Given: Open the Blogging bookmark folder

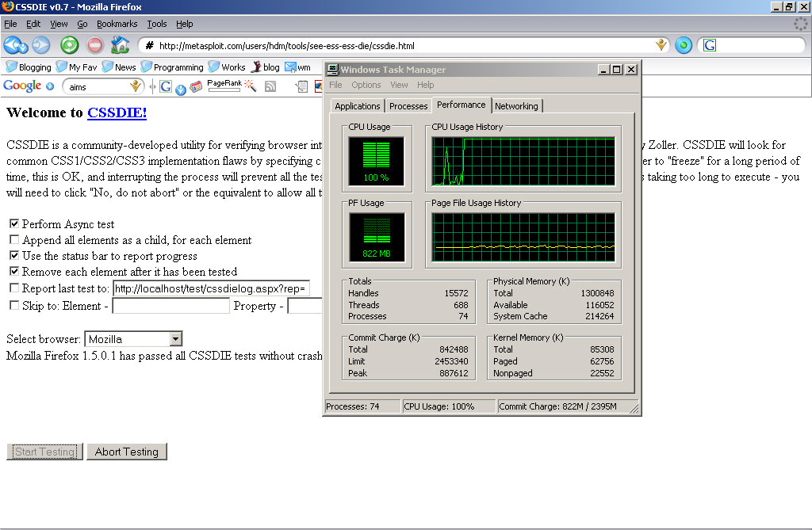Looking at the screenshot, I should pyautogui.click(x=29, y=67).
